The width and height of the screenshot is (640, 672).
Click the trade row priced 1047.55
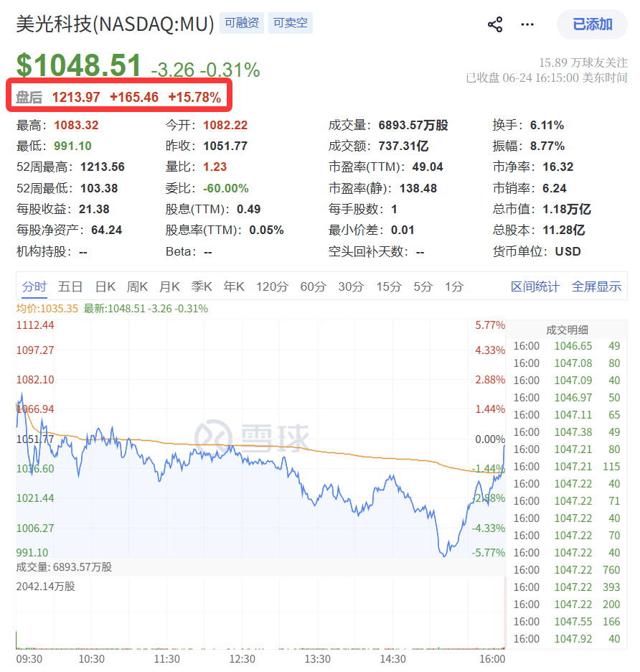tap(567, 622)
